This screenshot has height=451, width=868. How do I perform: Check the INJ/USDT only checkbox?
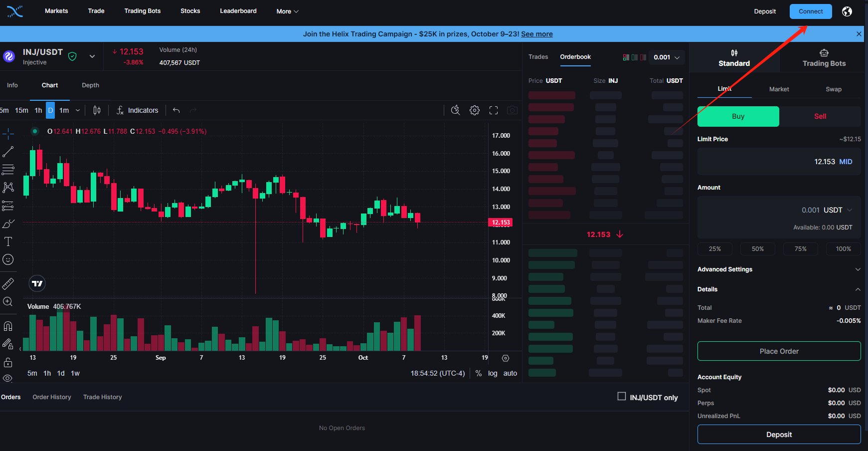622,397
